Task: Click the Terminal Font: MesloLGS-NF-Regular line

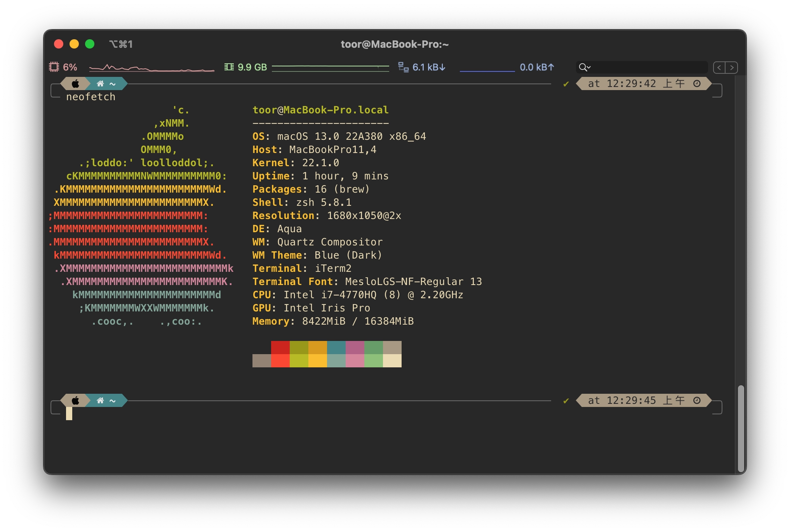Action: [367, 282]
